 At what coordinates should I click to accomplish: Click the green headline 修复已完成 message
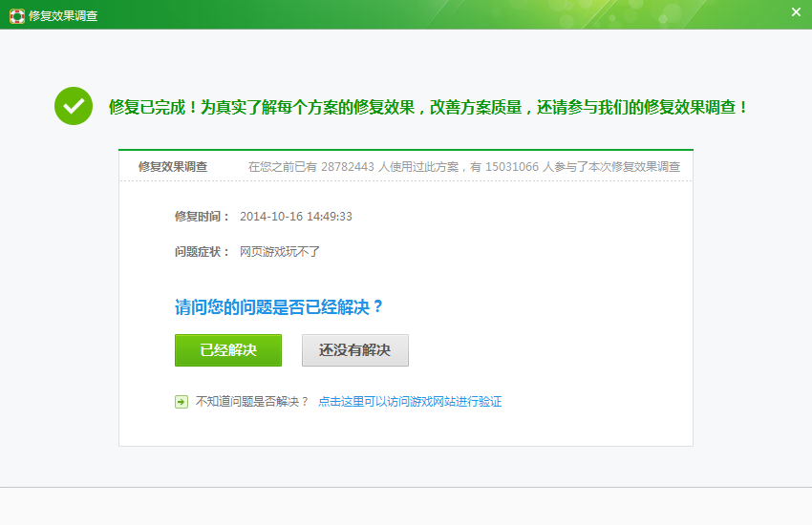(428, 107)
